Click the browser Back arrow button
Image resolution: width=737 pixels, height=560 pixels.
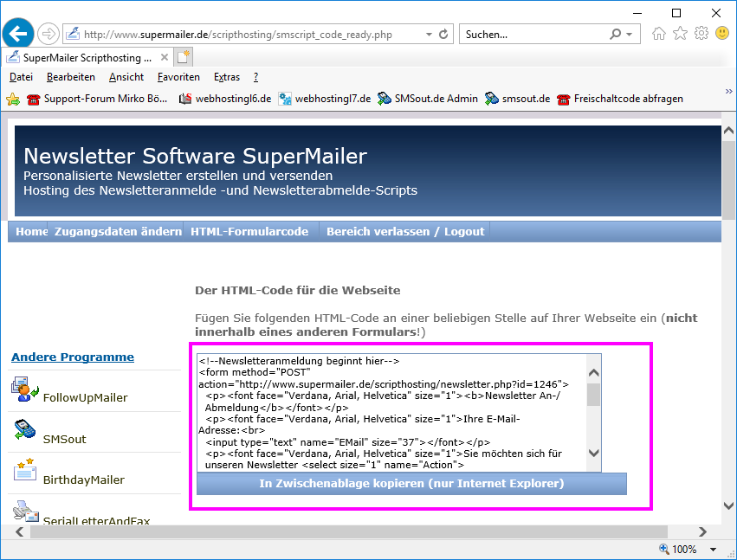pos(18,34)
